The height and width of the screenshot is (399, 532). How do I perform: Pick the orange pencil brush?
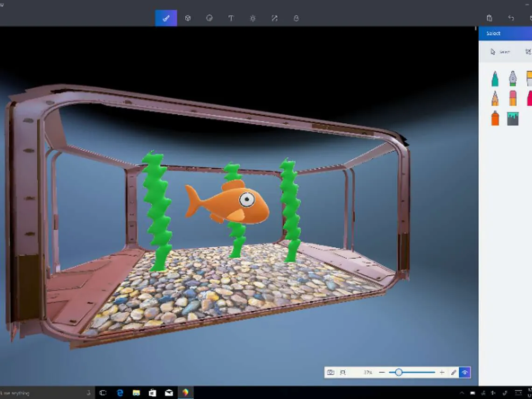pos(495,98)
